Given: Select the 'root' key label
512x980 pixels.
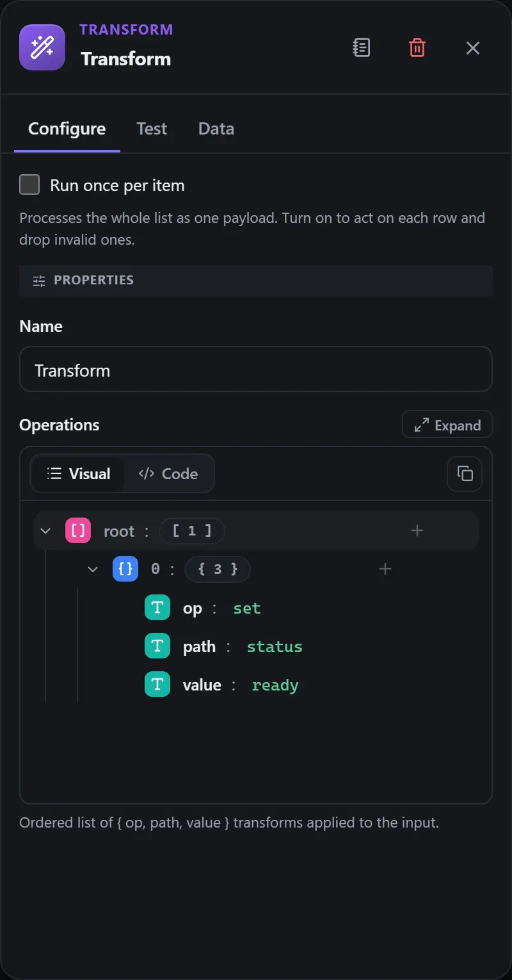Looking at the screenshot, I should 119,531.
